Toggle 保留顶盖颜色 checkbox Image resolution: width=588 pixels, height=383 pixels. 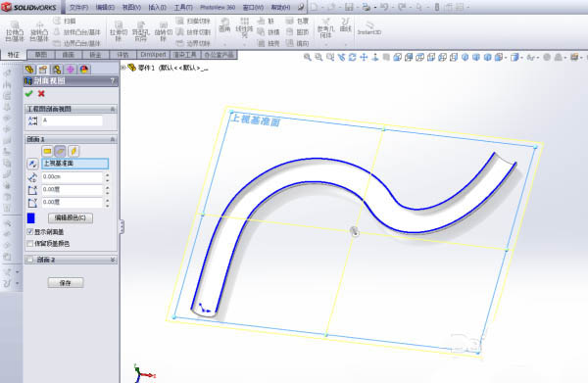(30, 243)
